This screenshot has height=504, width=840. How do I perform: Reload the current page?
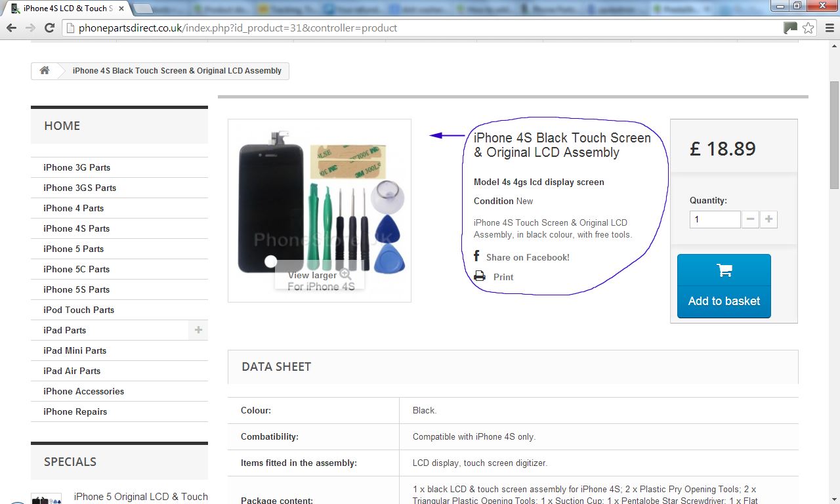(x=49, y=28)
